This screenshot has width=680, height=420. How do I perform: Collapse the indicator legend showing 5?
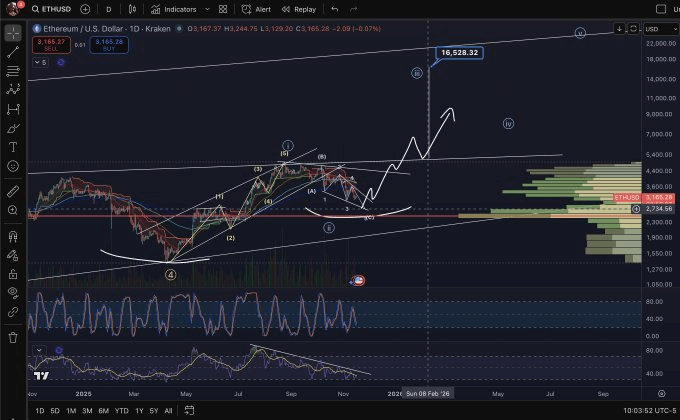[x=40, y=62]
